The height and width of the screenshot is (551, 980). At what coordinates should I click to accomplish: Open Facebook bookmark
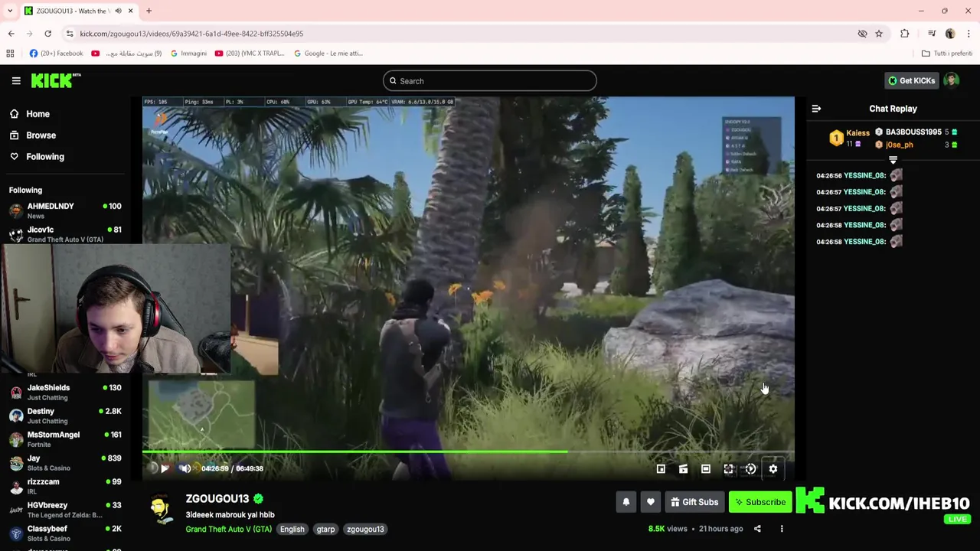click(x=56, y=54)
